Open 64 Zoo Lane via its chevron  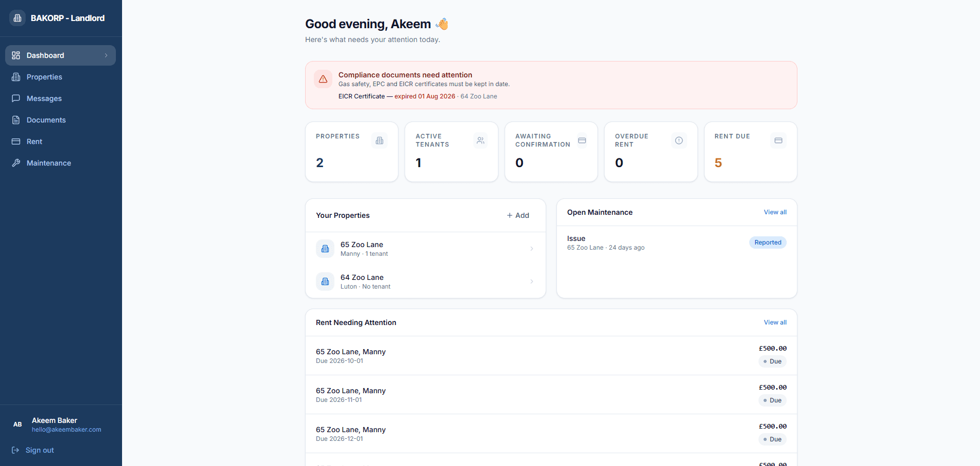532,281
